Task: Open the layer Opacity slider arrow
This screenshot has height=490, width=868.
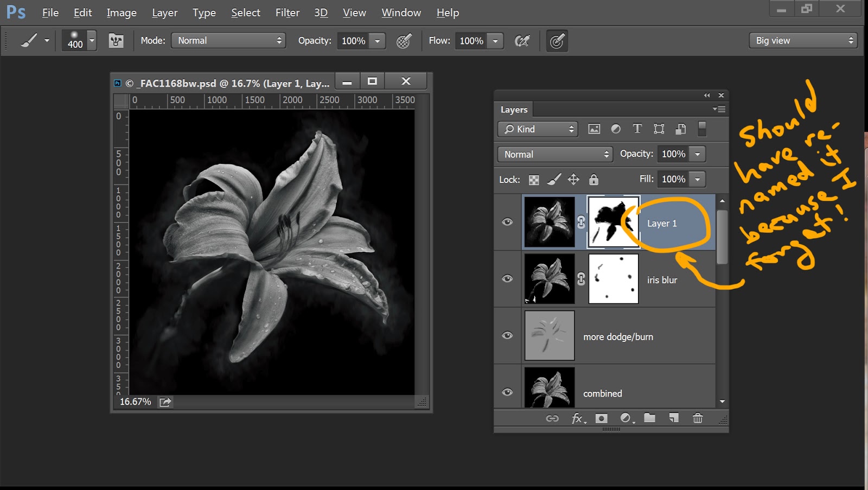Action: click(x=698, y=154)
